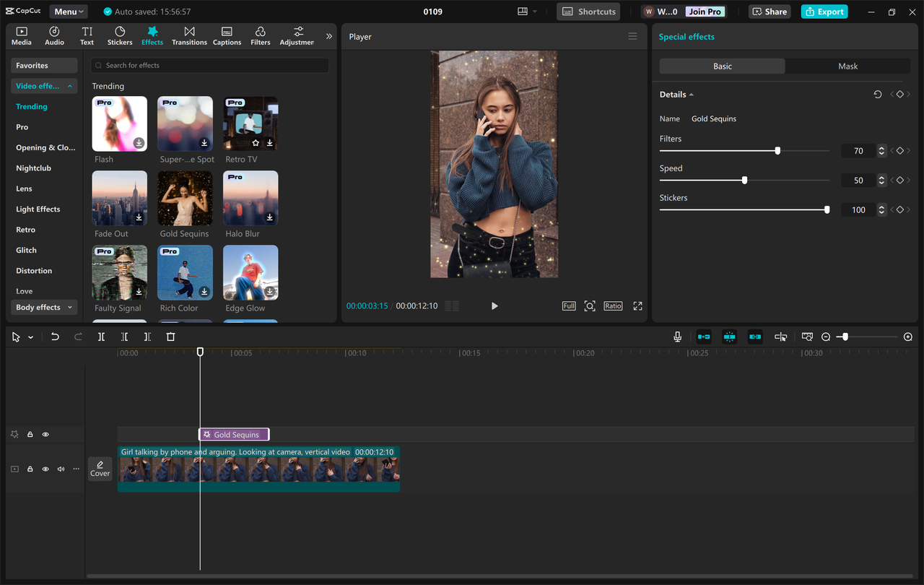924x585 pixels.
Task: Select the Transitions panel
Action: tap(189, 35)
